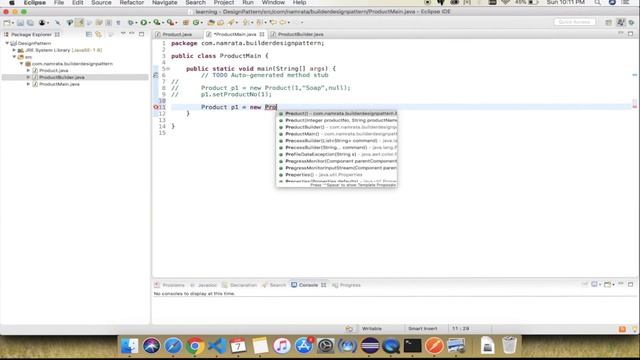Image resolution: width=640 pixels, height=360 pixels.
Task: Click the green Run button in toolbar
Action: tap(144, 22)
